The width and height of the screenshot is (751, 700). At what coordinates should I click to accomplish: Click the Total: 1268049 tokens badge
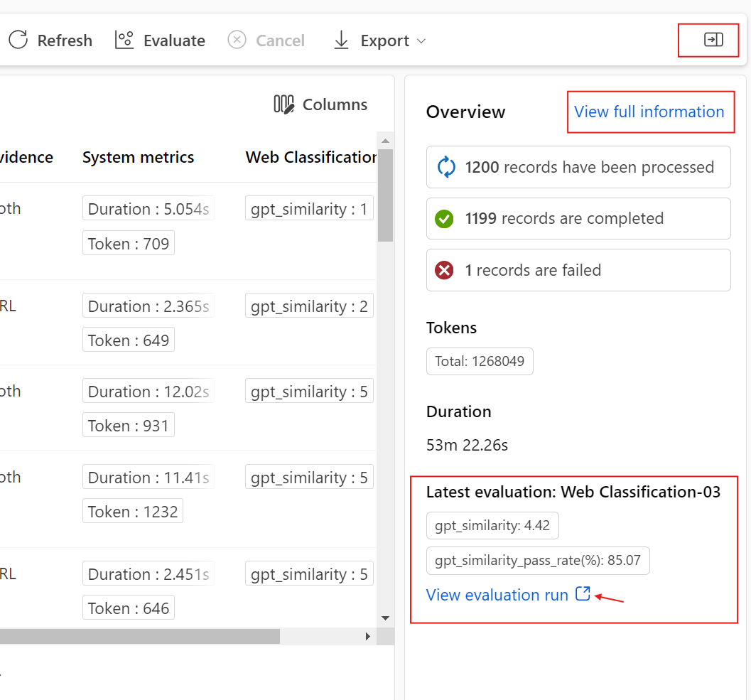(x=480, y=361)
